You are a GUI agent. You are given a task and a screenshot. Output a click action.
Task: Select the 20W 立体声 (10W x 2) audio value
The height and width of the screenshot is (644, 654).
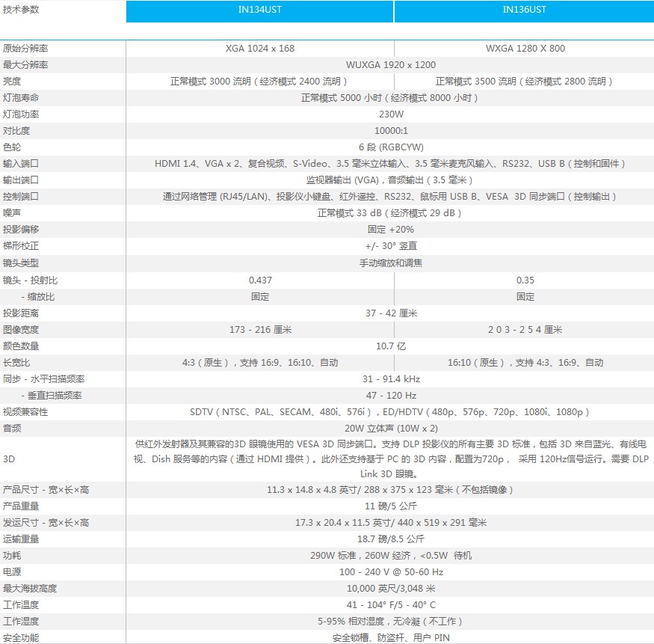pyautogui.click(x=391, y=429)
